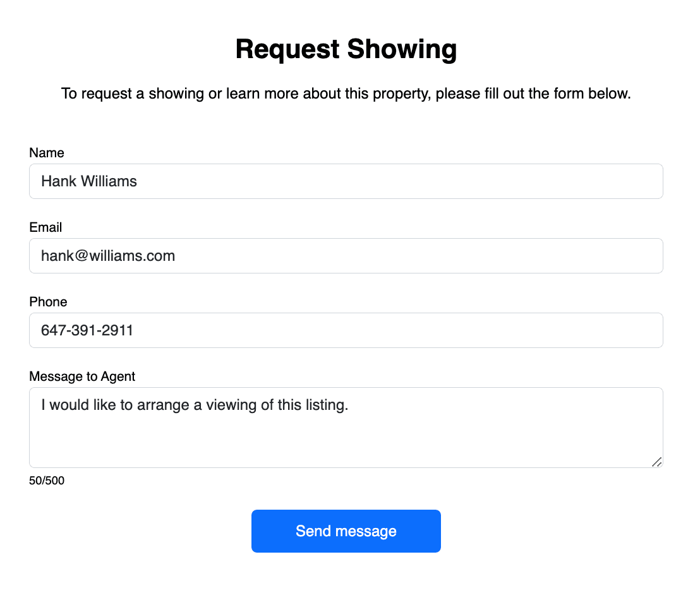This screenshot has width=700, height=600.
Task: Click the "Message to Agent" label
Action: pyautogui.click(x=82, y=376)
